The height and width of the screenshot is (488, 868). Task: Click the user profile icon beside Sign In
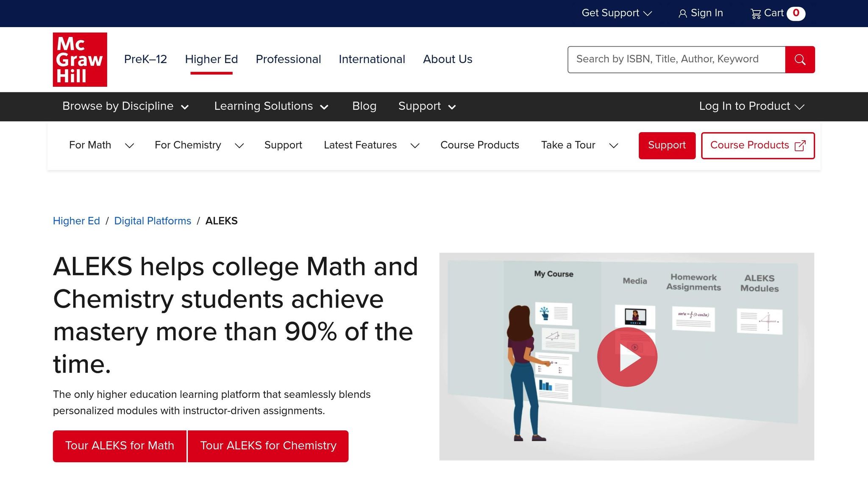pyautogui.click(x=682, y=14)
